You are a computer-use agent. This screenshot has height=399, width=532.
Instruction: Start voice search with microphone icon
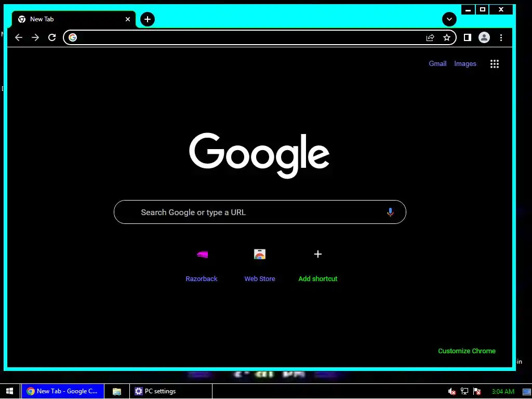click(x=390, y=212)
